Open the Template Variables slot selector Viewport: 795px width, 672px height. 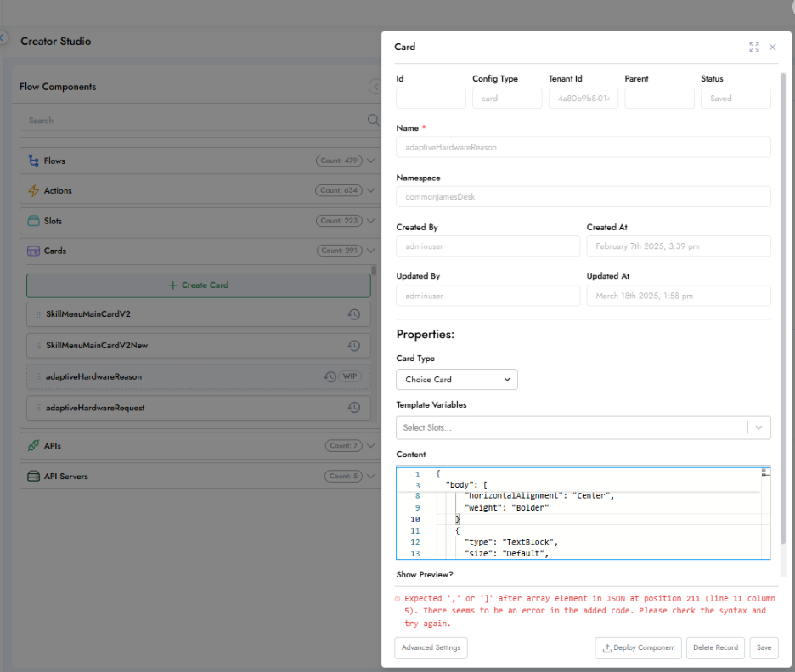pyautogui.click(x=583, y=427)
